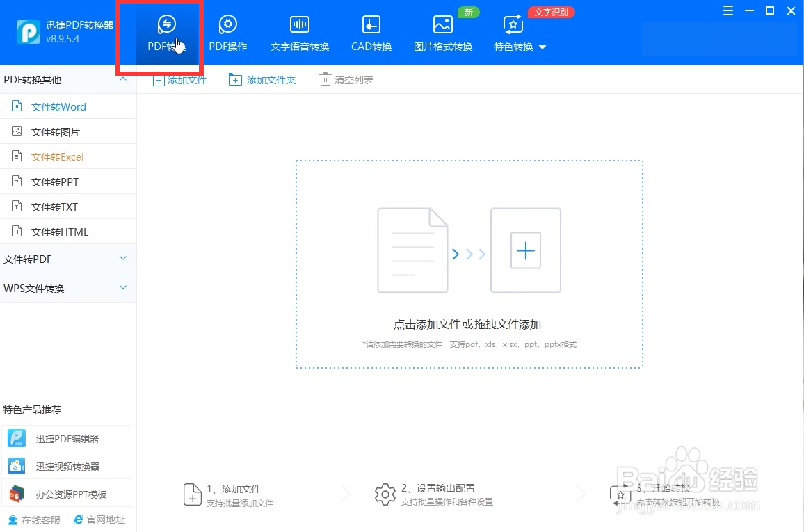Viewport: 804px width, 532px height.
Task: Click the green 新 badge
Action: [468, 12]
